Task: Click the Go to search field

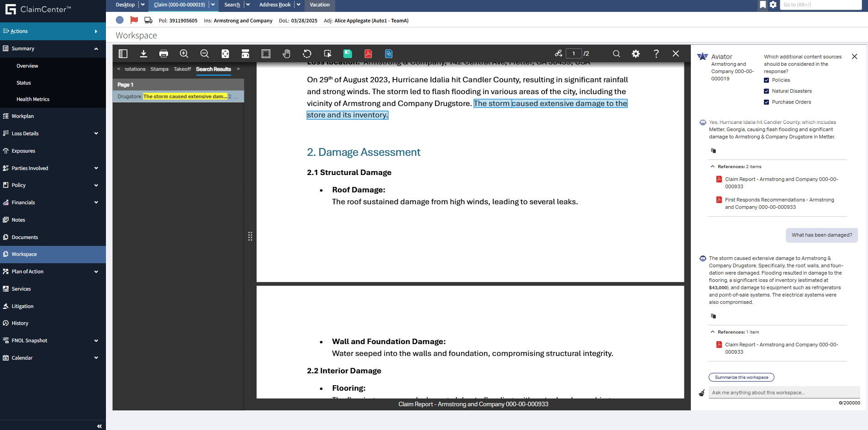Action: pos(821,5)
